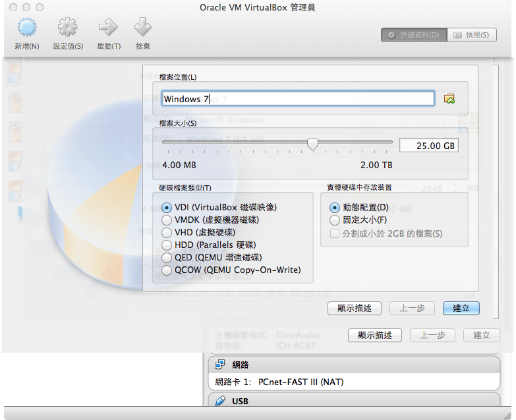Toggle 分割成小於 2GB 的檔案(S) checkbox

click(x=334, y=233)
